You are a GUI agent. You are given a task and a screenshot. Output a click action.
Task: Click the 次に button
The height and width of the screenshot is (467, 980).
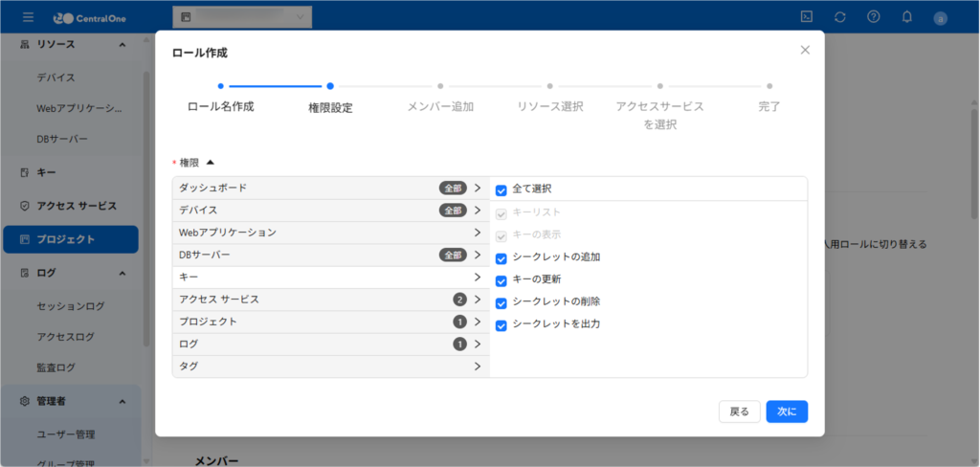click(787, 411)
